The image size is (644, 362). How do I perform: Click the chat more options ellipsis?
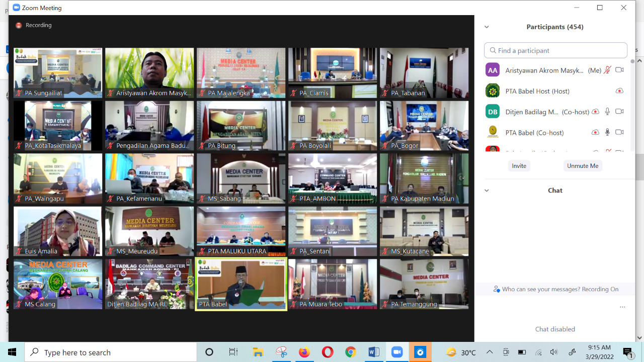pyautogui.click(x=622, y=307)
